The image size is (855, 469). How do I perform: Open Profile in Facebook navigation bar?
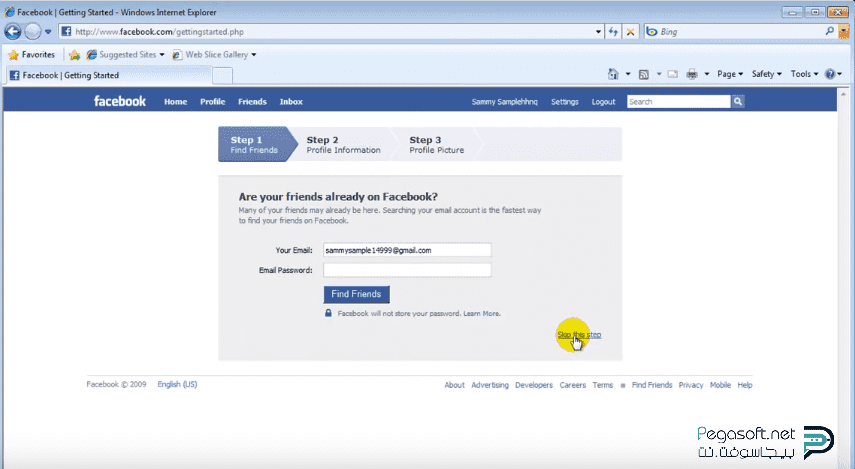coord(213,101)
